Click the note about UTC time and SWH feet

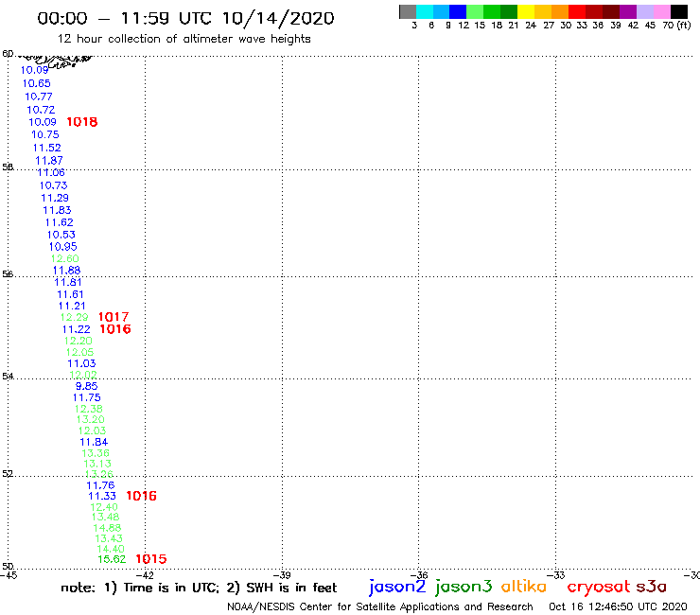[x=199, y=588]
